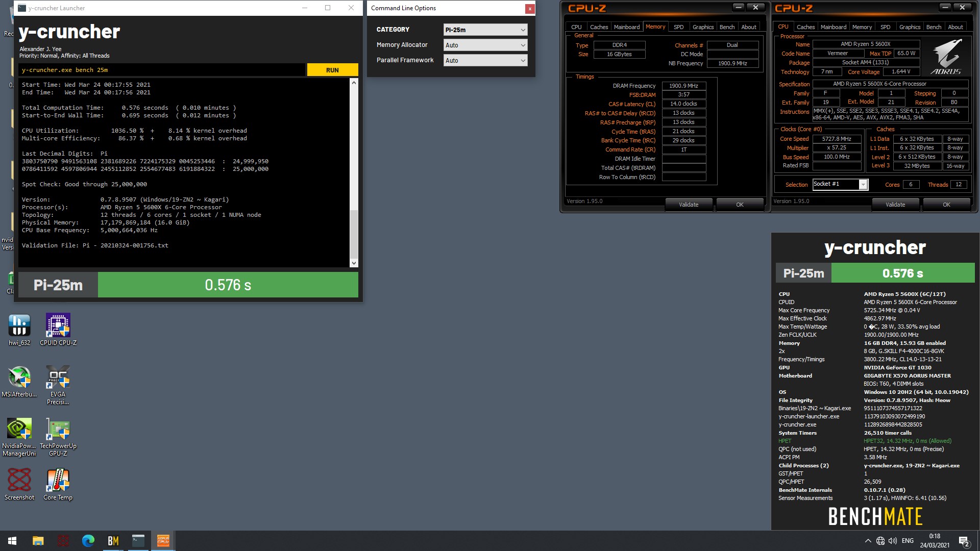Open the red knot app in the taskbar
980x551 pixels.
(63, 541)
